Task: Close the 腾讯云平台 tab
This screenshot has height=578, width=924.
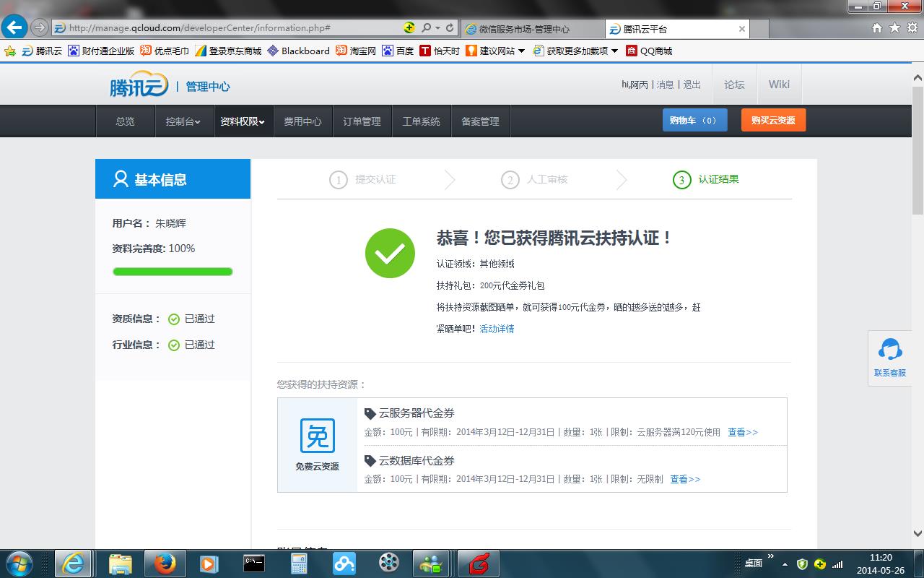Action: tap(741, 29)
